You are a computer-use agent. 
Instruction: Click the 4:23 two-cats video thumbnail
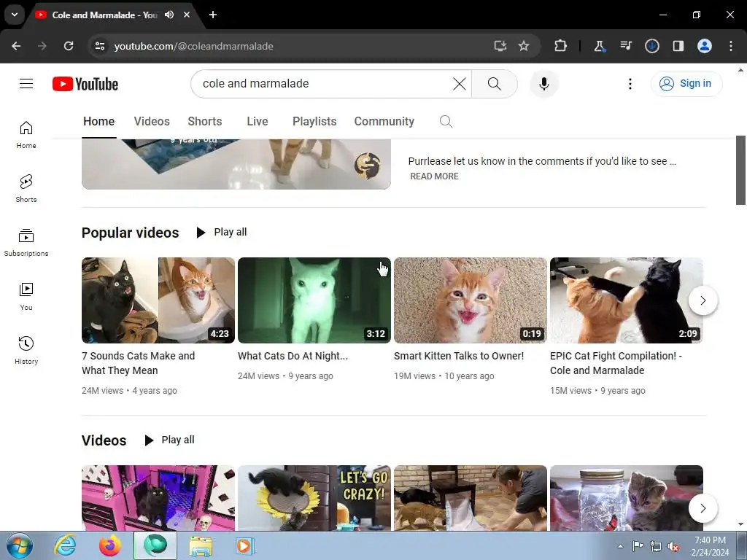tap(158, 300)
